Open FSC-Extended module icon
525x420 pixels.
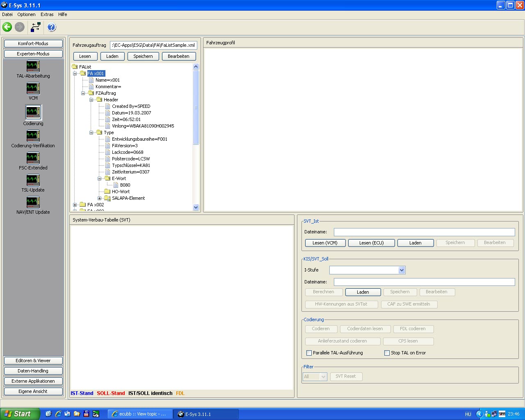tap(33, 158)
